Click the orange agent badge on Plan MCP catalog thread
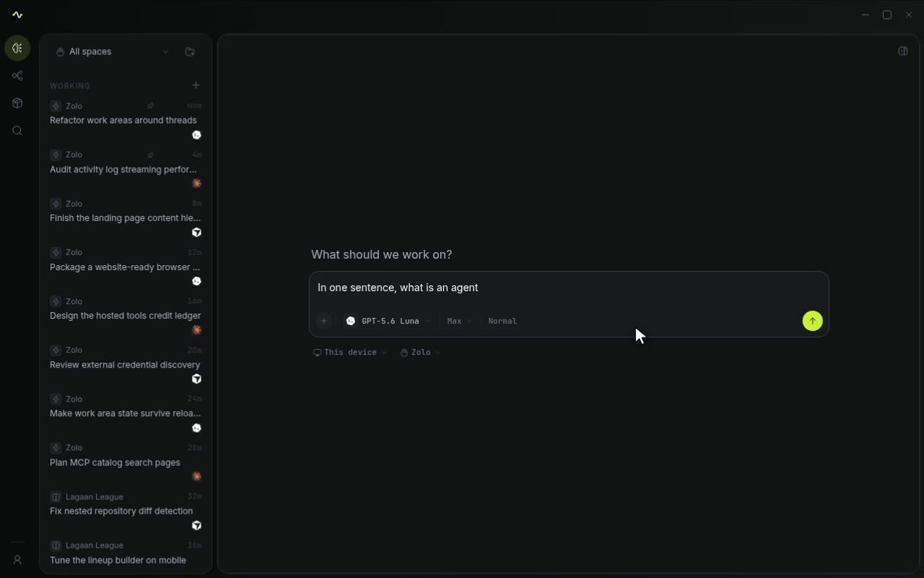Screen dimensions: 924x578 point(196,476)
